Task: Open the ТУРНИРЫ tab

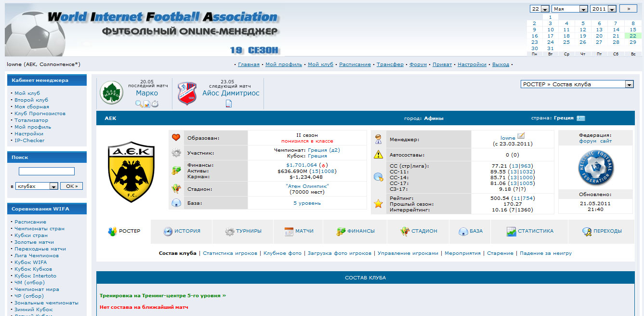Action: [243, 231]
